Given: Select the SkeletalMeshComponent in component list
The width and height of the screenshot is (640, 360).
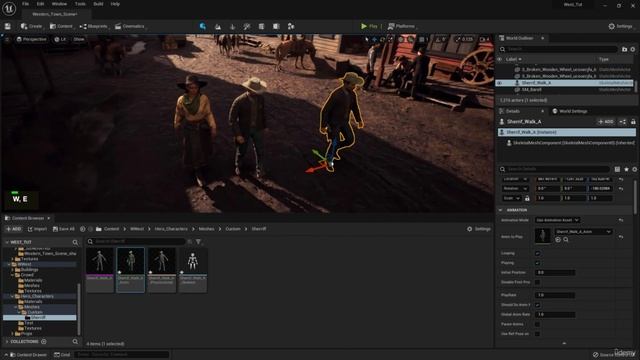Looking at the screenshot, I should 570,143.
